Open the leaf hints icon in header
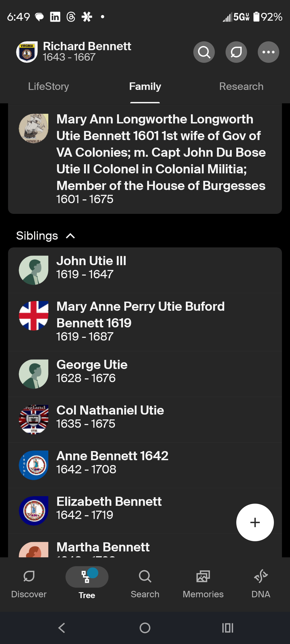Image resolution: width=290 pixels, height=644 pixels. click(236, 52)
